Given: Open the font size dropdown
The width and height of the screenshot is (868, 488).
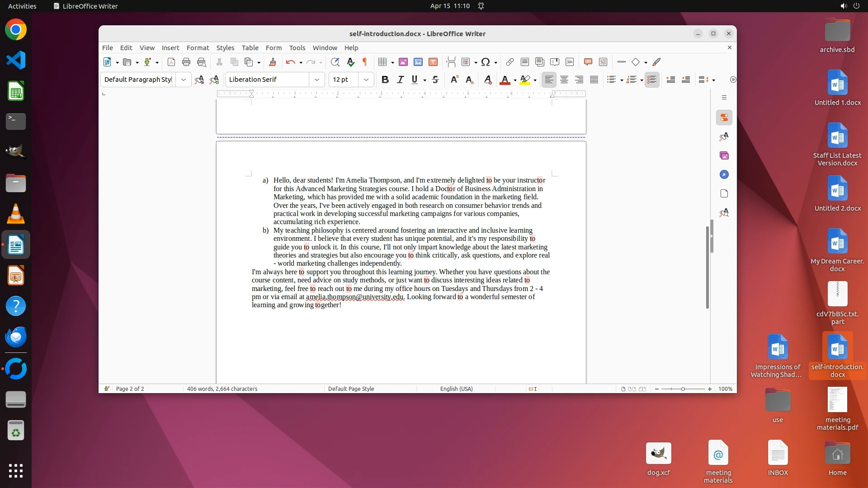Looking at the screenshot, I should [x=366, y=80].
